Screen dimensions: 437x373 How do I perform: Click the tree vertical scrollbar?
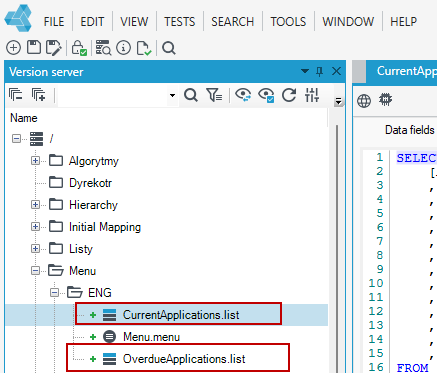[337, 248]
